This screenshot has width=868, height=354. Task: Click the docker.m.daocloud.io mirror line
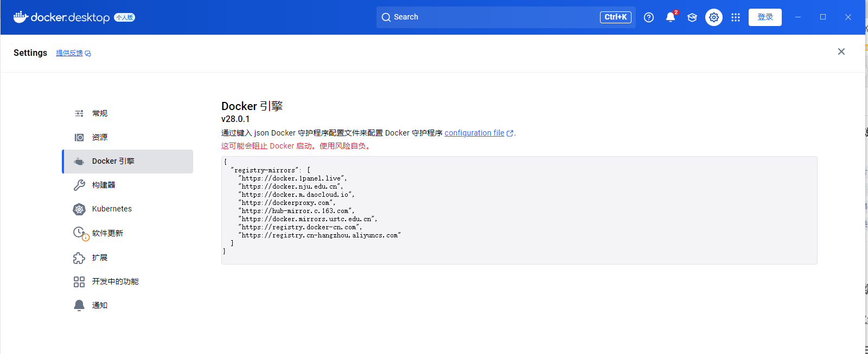click(296, 195)
